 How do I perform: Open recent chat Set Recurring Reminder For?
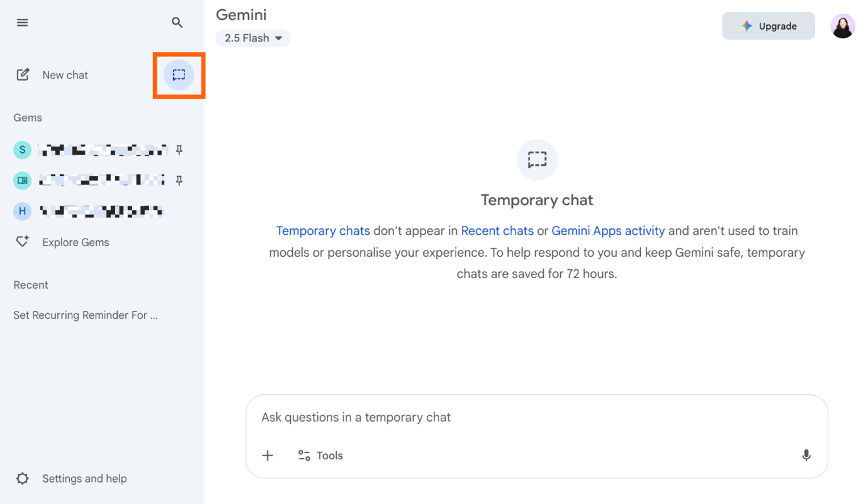click(x=86, y=315)
